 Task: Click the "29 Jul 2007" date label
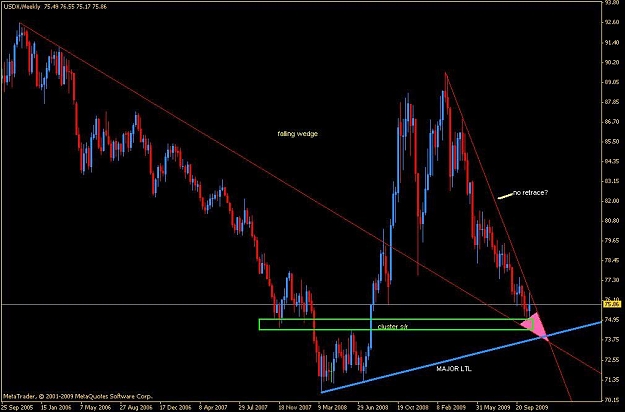[x=254, y=408]
